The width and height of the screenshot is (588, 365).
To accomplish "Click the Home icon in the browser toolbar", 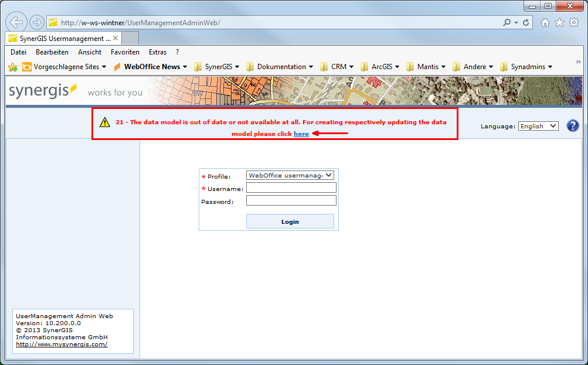I will [x=545, y=21].
